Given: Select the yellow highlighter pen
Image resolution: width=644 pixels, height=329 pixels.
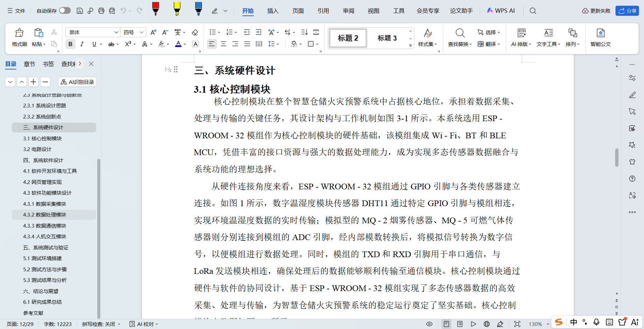Looking at the screenshot, I should click(x=177, y=9).
